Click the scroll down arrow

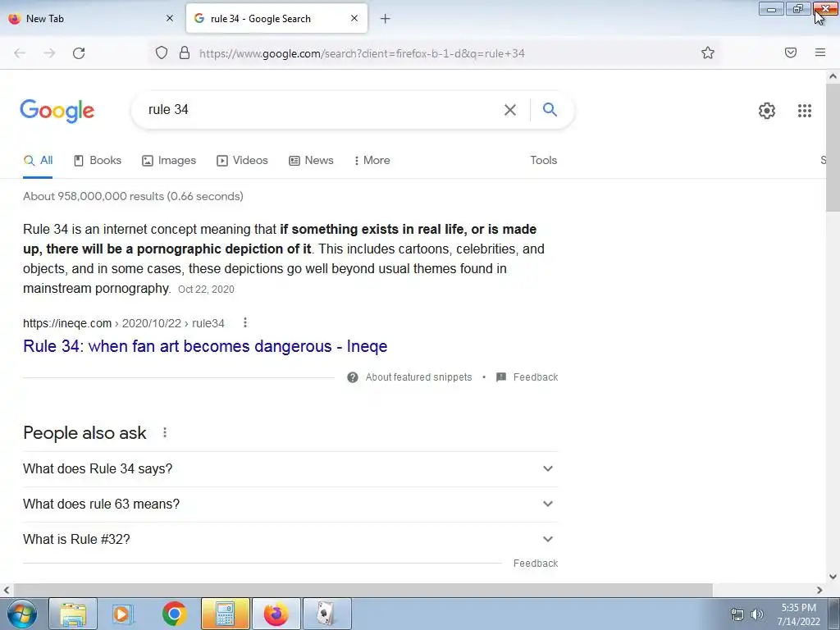833,577
